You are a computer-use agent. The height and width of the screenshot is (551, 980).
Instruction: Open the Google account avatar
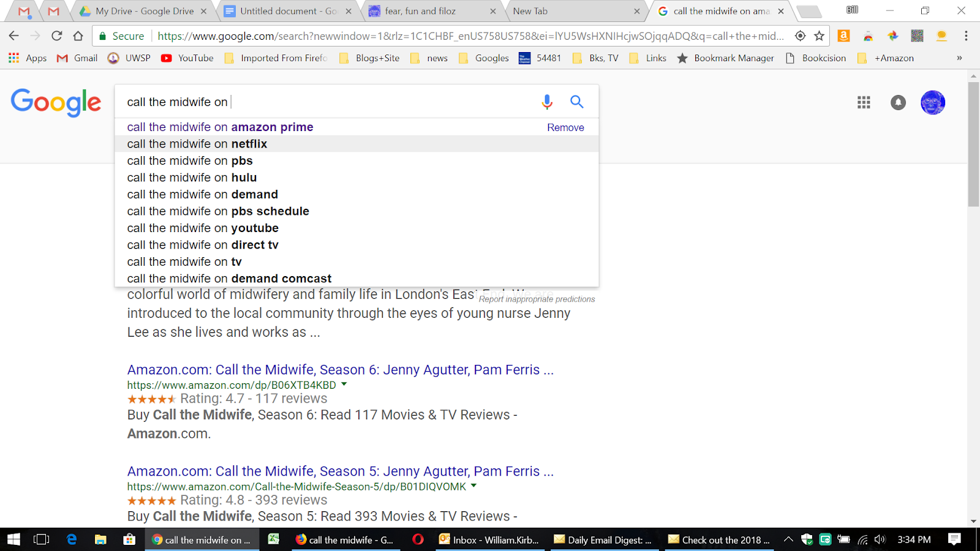933,102
